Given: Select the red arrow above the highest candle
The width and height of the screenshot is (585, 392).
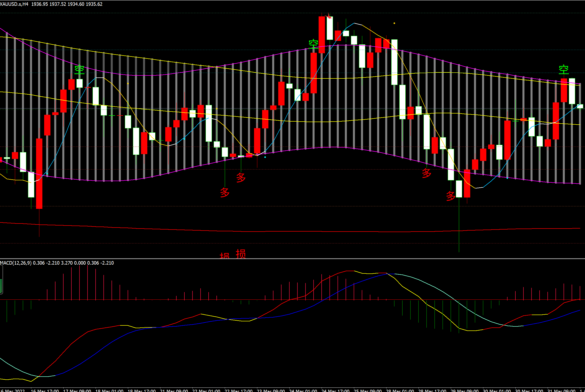Looking at the screenshot, I should point(329,17).
